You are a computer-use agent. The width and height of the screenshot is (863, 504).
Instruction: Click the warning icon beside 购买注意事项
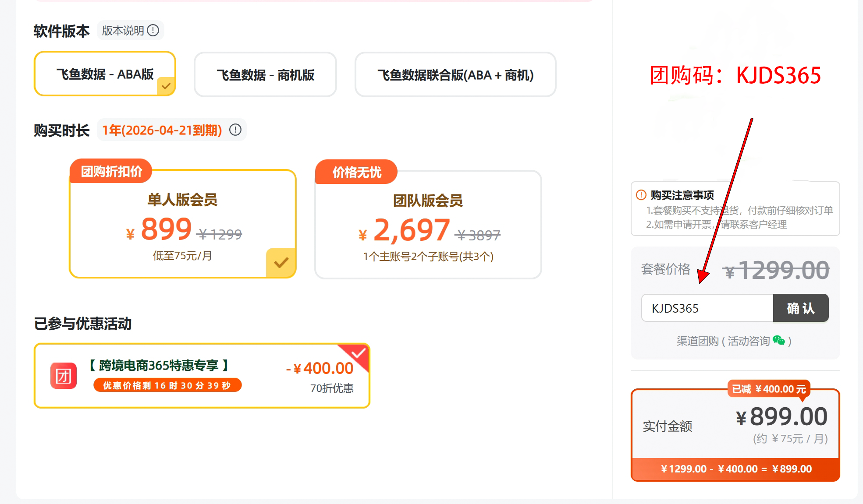(641, 195)
